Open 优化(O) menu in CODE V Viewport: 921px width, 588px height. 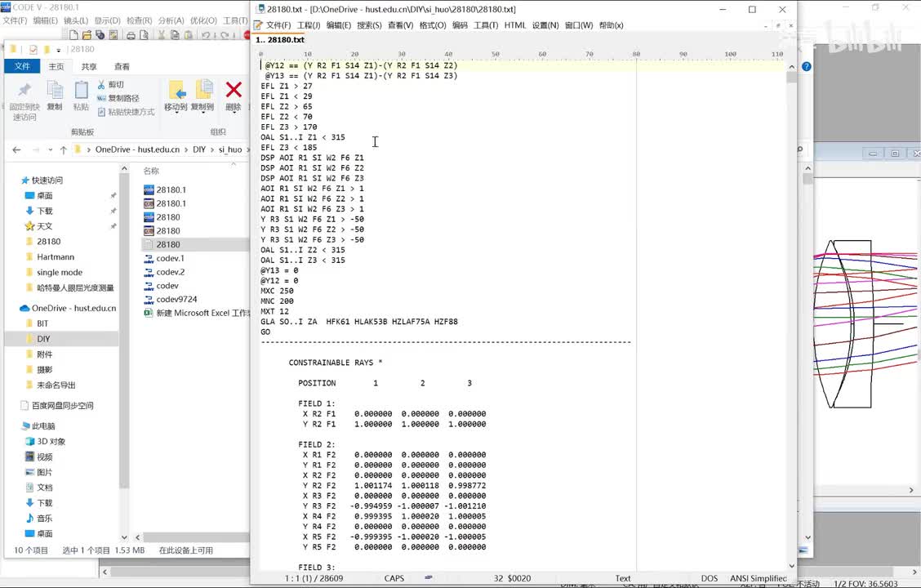[203, 20]
